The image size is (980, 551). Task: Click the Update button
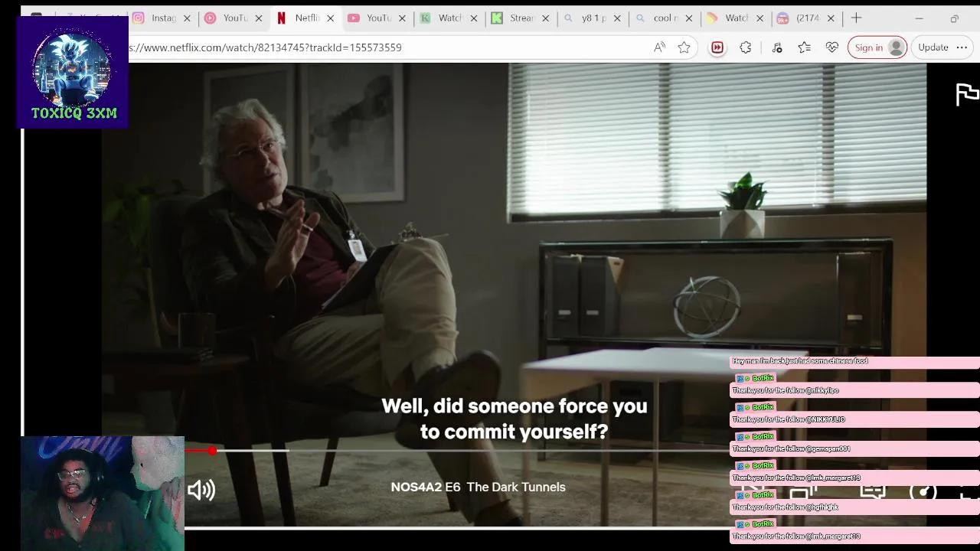click(933, 47)
